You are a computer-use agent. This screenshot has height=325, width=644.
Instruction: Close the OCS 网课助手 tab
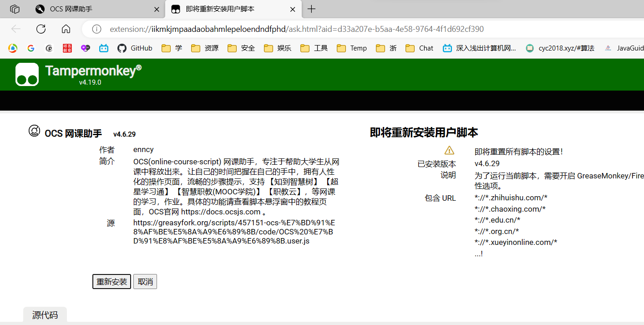pyautogui.click(x=157, y=9)
